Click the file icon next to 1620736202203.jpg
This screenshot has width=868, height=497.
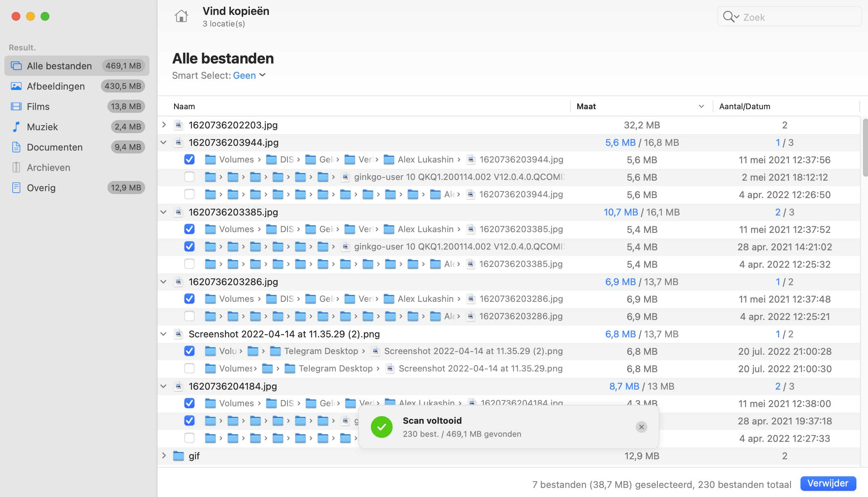pos(178,125)
